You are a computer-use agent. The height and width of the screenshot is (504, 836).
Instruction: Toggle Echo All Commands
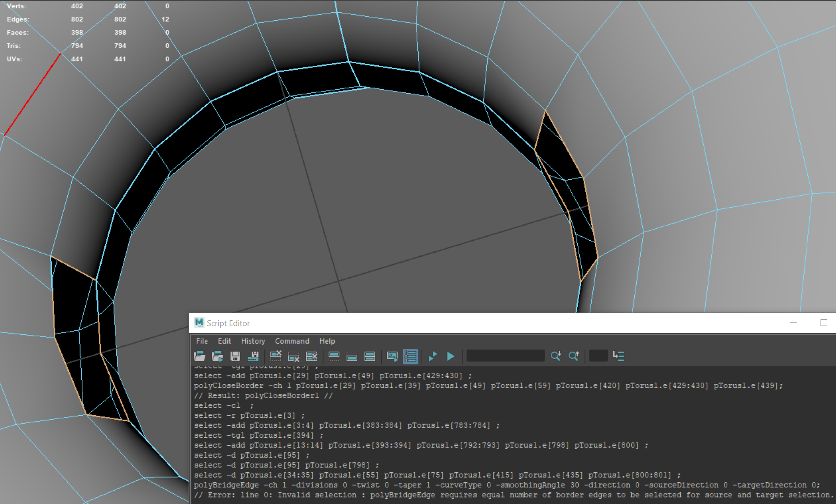pos(392,356)
